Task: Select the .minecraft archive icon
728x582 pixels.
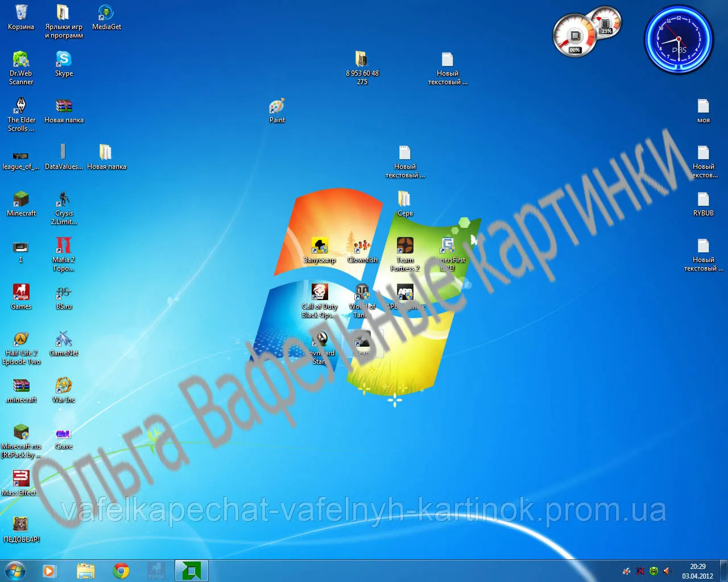Action: pyautogui.click(x=21, y=390)
